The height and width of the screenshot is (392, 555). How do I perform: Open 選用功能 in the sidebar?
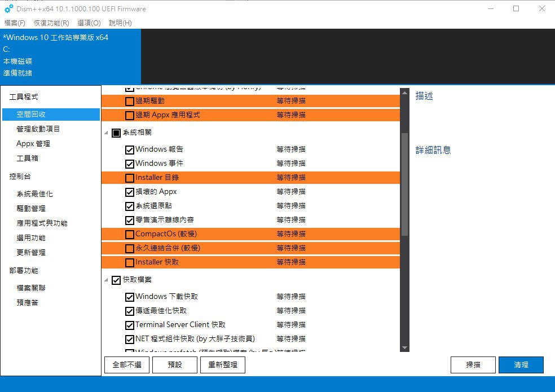31,237
